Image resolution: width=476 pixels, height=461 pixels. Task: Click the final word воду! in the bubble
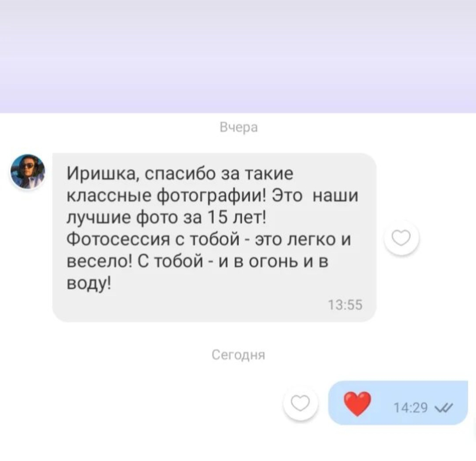point(89,284)
